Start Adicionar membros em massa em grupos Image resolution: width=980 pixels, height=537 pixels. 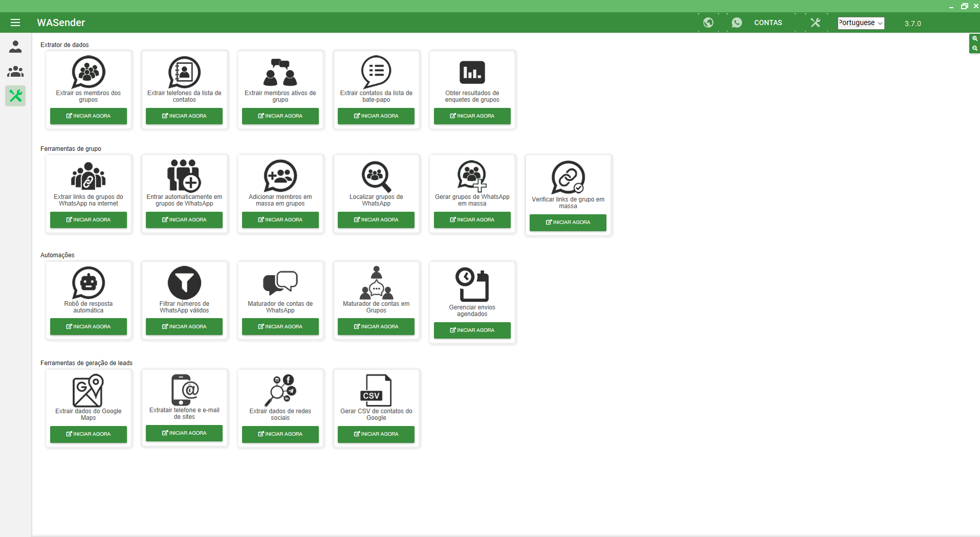click(280, 220)
